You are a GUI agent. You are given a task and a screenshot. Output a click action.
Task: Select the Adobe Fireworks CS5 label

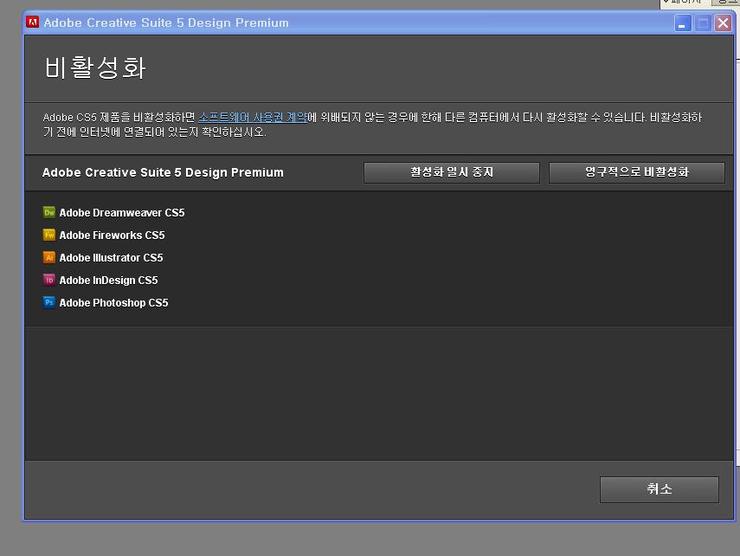(111, 235)
